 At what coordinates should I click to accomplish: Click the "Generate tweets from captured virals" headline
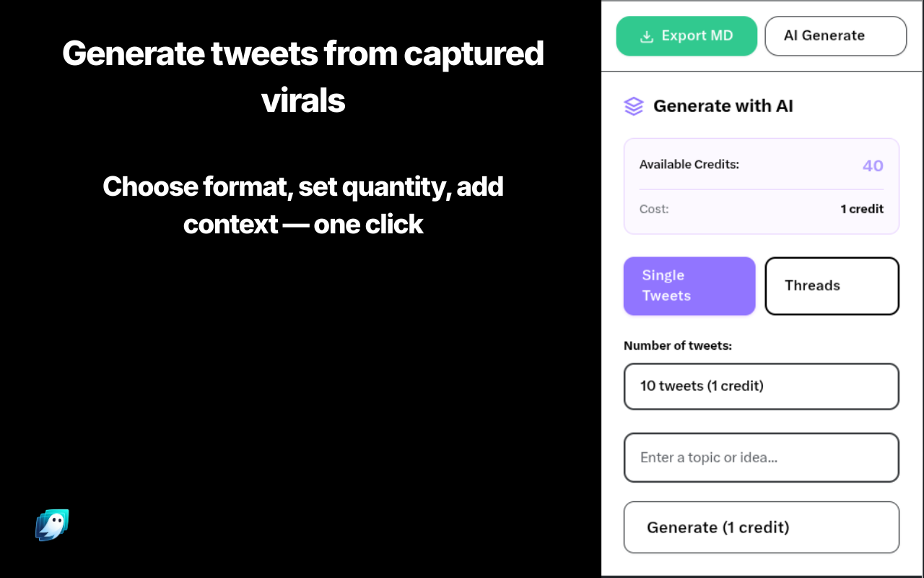tap(303, 53)
